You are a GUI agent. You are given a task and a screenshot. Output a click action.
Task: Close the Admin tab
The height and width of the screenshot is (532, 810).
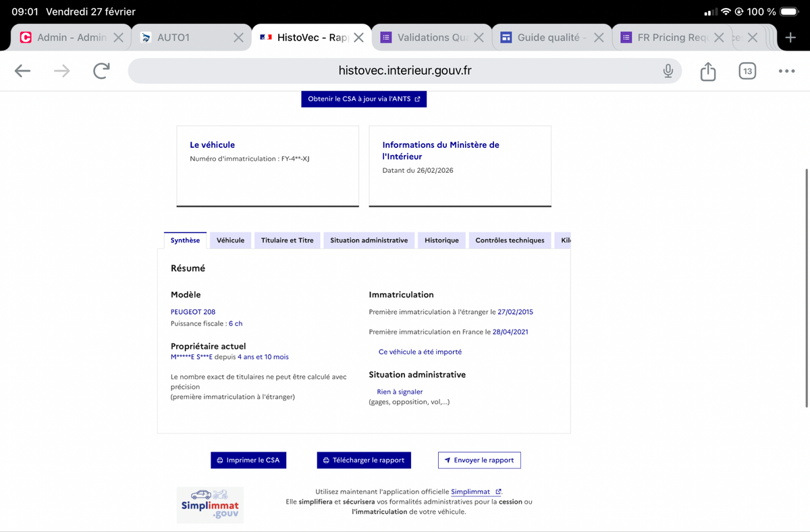coord(118,38)
